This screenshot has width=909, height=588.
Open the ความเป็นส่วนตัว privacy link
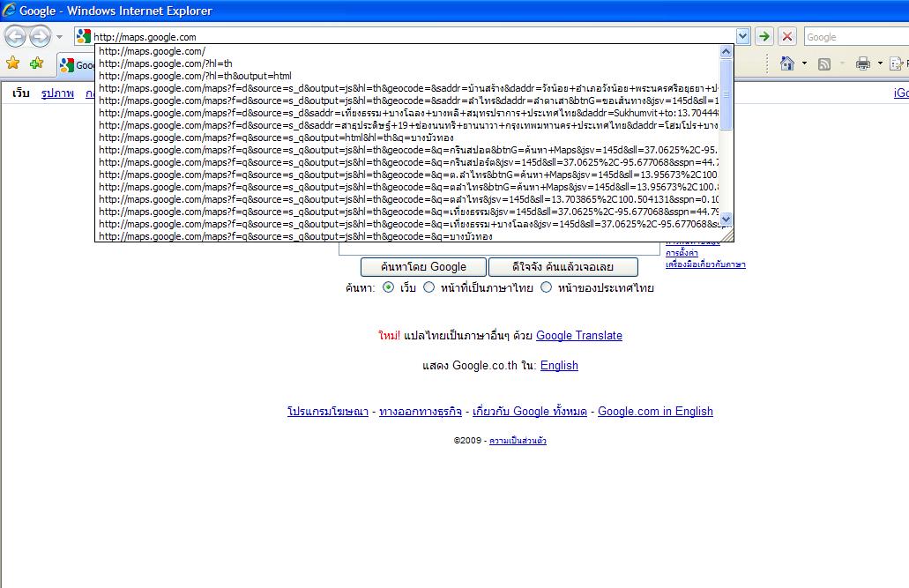[518, 441]
